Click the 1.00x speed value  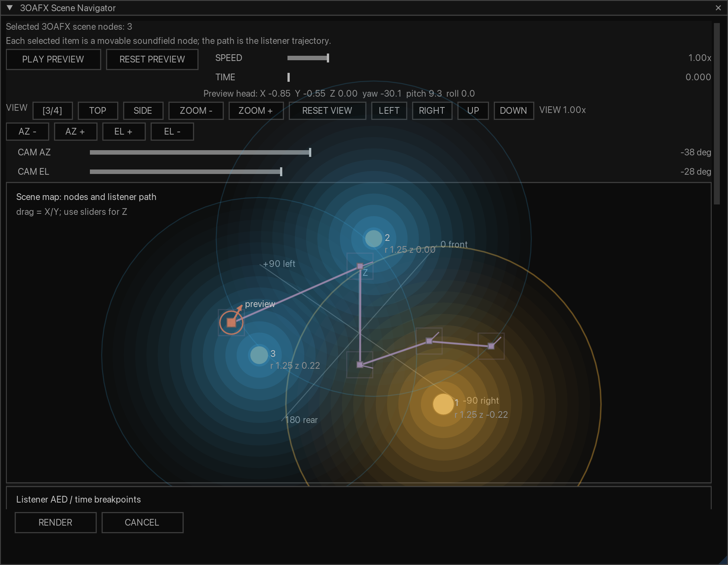[700, 58]
